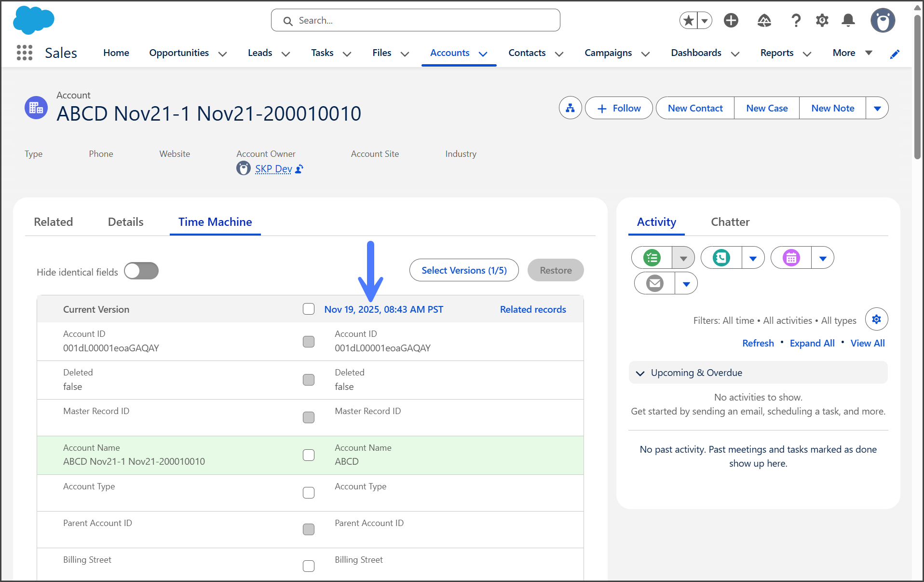Expand the Opportunities nav dropdown
Image resolution: width=924 pixels, height=582 pixels.
click(222, 54)
